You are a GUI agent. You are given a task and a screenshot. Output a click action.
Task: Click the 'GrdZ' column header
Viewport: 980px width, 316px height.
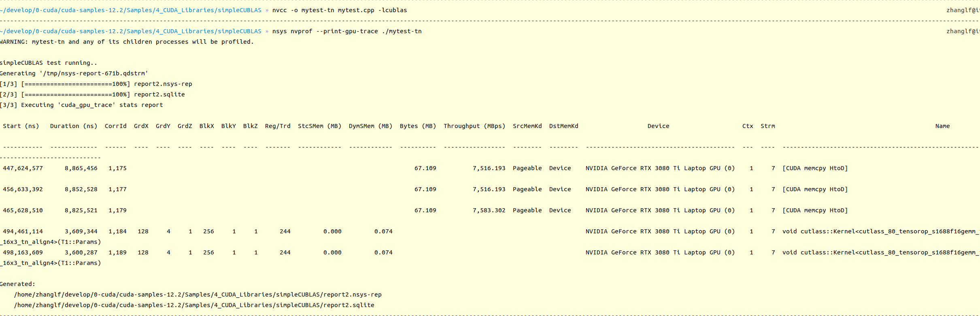(x=185, y=126)
